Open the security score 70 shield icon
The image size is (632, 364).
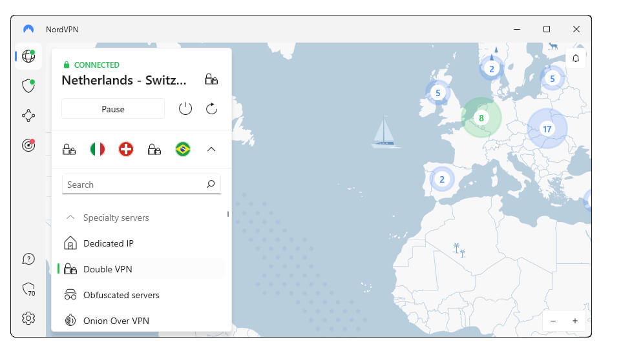click(28, 289)
